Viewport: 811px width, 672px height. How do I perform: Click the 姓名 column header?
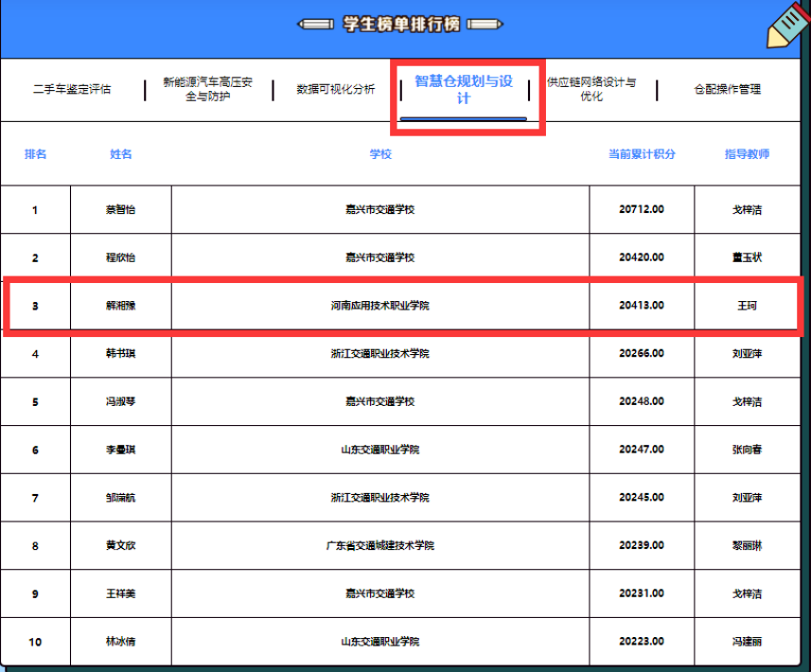120,154
